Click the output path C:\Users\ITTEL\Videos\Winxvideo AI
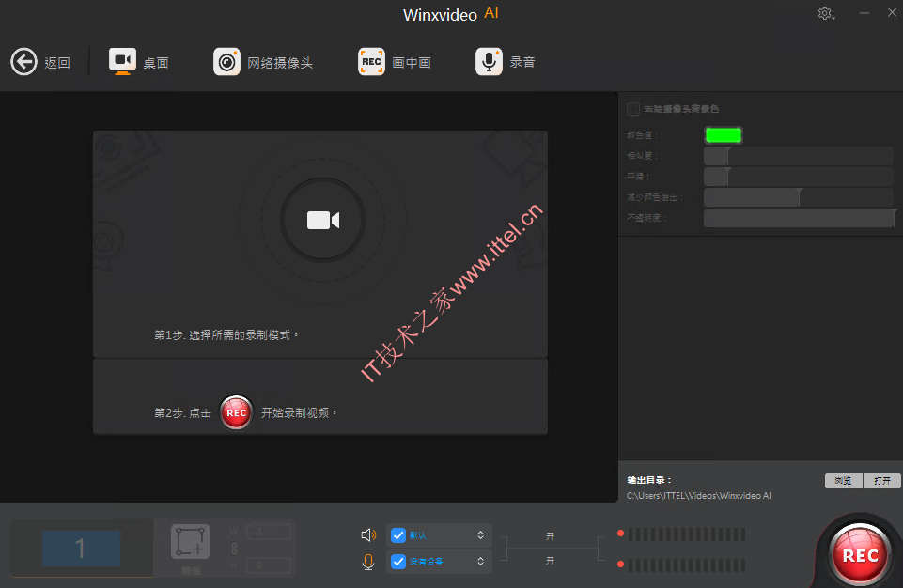This screenshot has height=588, width=903. (x=698, y=496)
